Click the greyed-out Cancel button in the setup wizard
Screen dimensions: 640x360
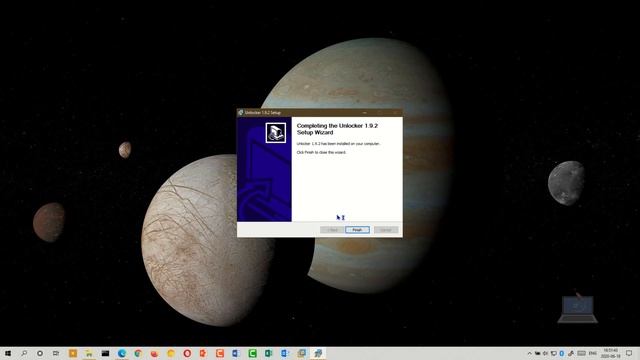[386, 230]
